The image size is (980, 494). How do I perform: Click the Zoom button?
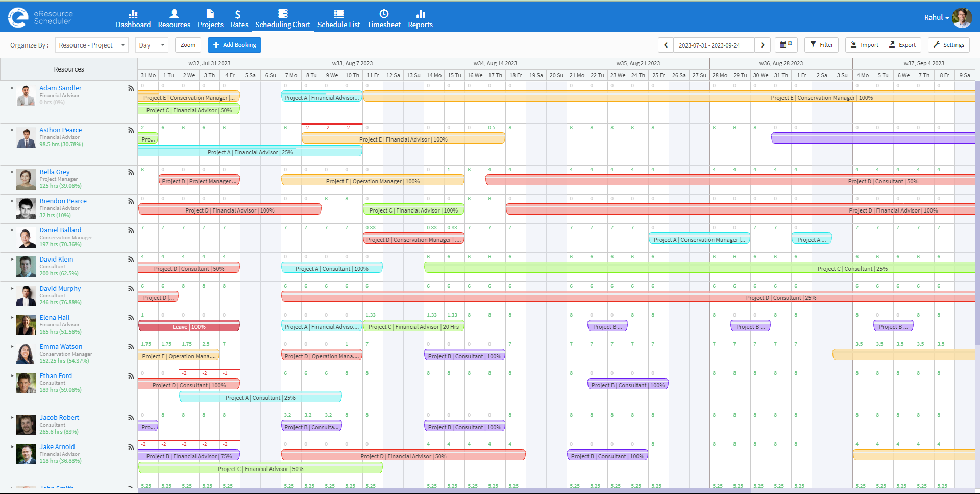(188, 45)
